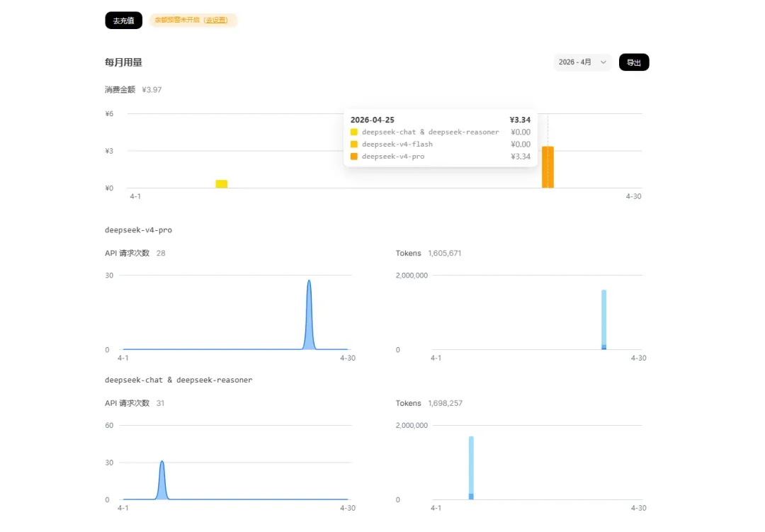Click the API 请求次数 31 value
This screenshot has width=765, height=532.
point(160,403)
